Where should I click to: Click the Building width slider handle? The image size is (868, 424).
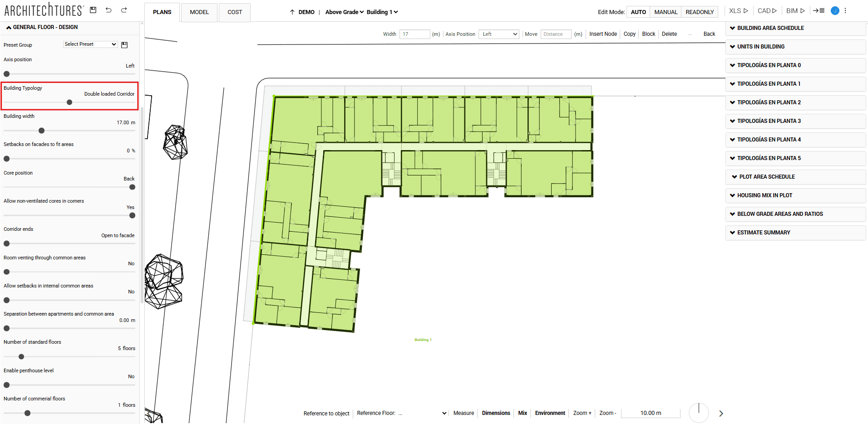42,131
